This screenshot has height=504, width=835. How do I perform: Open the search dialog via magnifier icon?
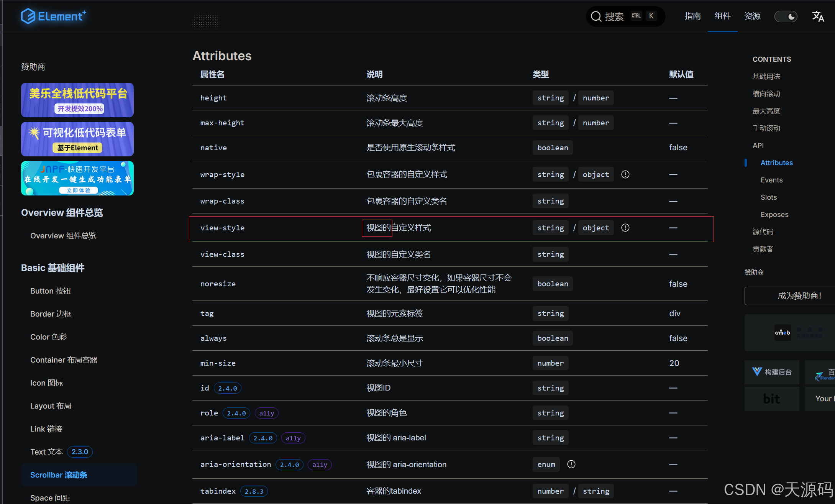[596, 16]
